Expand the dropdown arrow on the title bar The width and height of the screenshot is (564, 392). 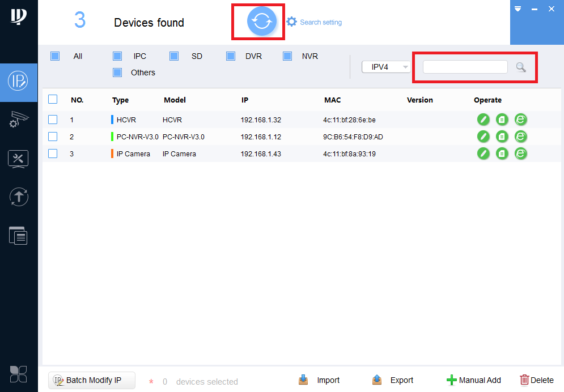click(x=518, y=9)
